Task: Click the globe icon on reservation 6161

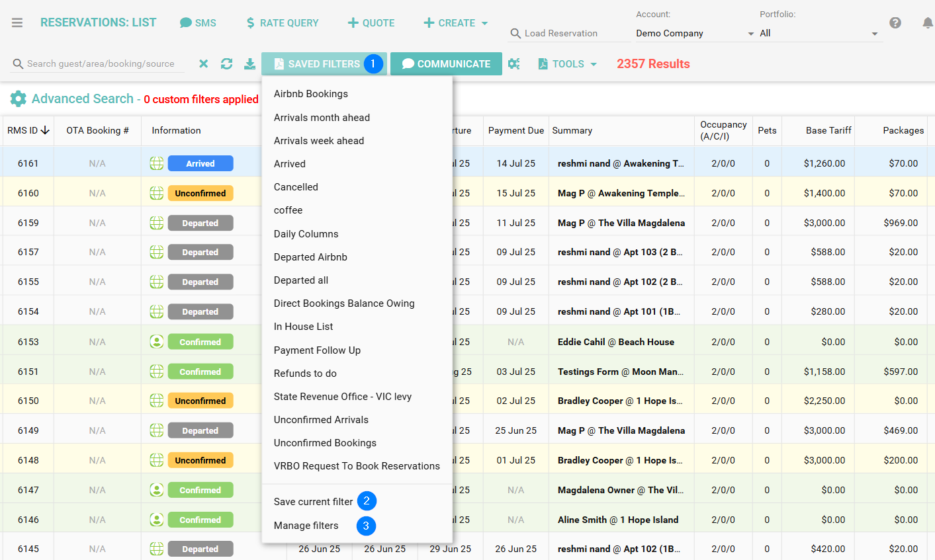Action: pos(157,163)
